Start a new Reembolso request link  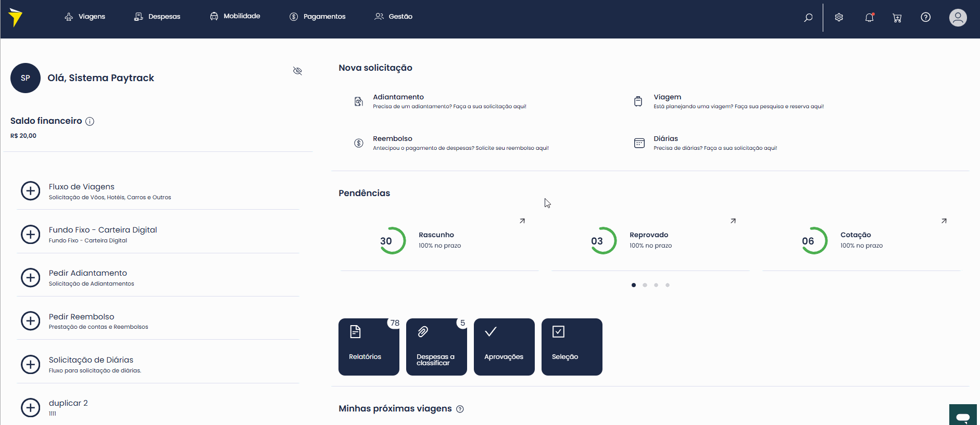coord(461,143)
